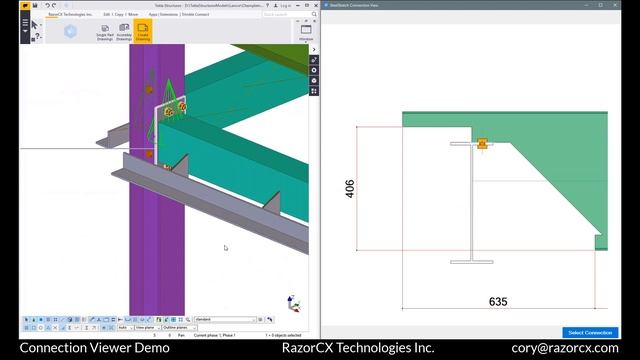The width and height of the screenshot is (640, 360).
Task: Click the 406 dimension label in the Connection View
Action: click(x=350, y=189)
